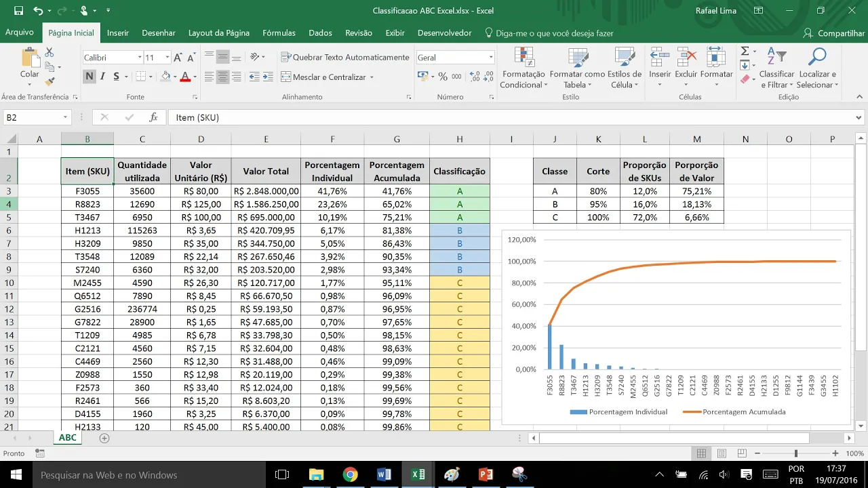The height and width of the screenshot is (488, 868).
Task: Click the Fill down arrow icon
Action: (745, 66)
